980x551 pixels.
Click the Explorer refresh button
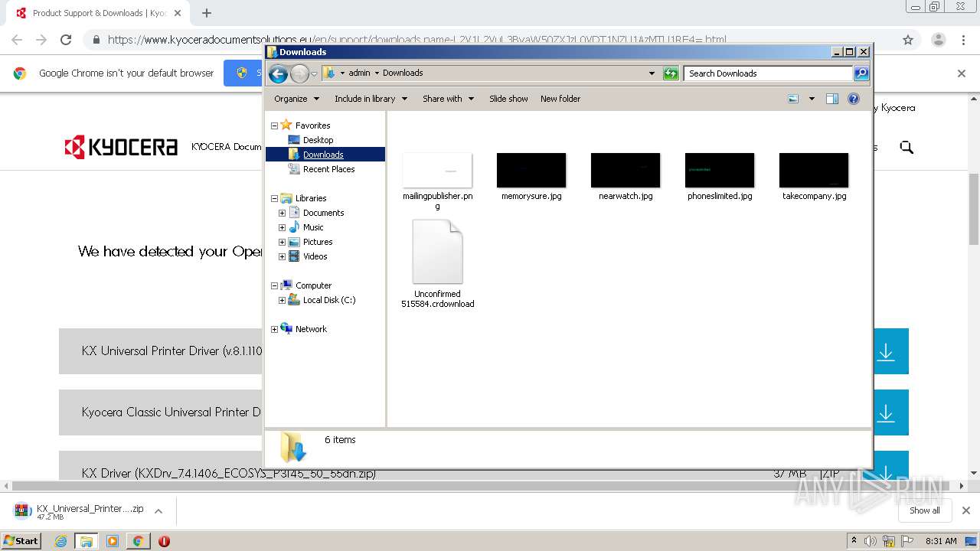pyautogui.click(x=671, y=73)
